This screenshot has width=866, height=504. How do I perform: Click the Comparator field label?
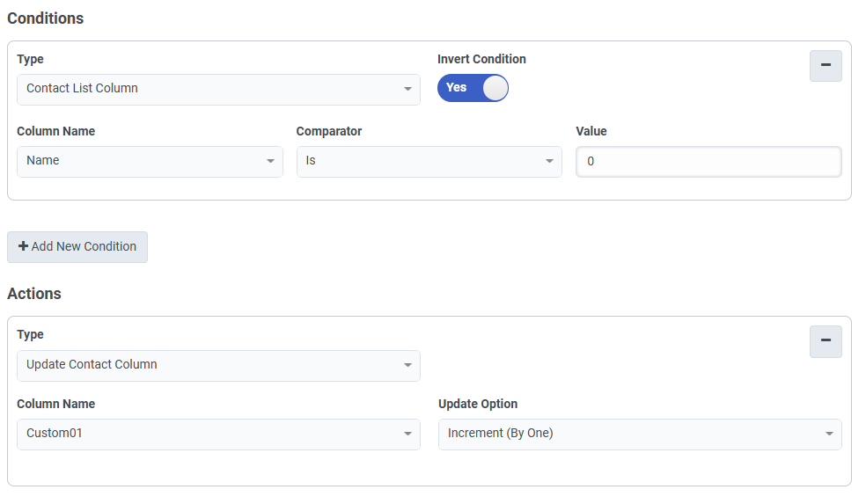click(x=329, y=131)
